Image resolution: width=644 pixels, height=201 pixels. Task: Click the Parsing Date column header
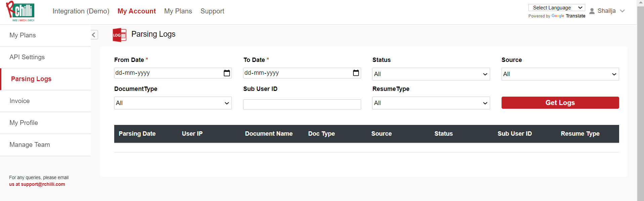tap(137, 134)
